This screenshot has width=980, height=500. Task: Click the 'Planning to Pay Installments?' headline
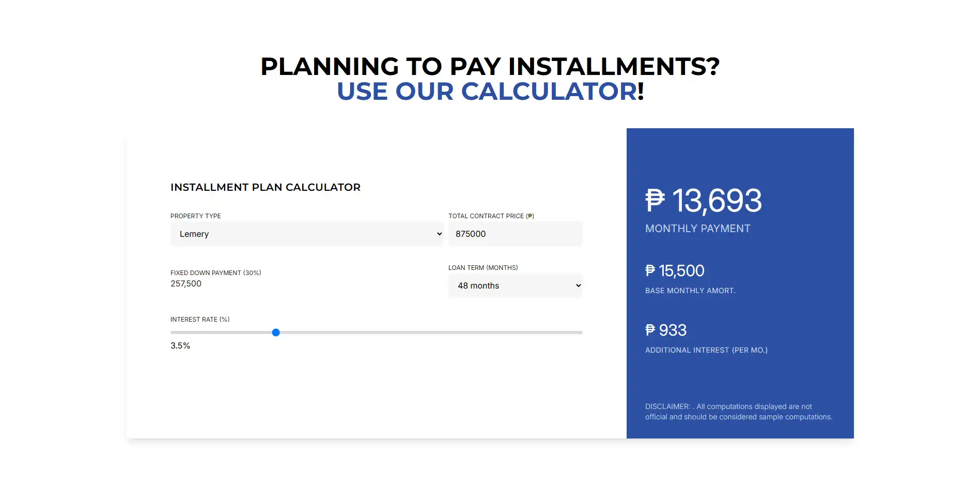(490, 66)
